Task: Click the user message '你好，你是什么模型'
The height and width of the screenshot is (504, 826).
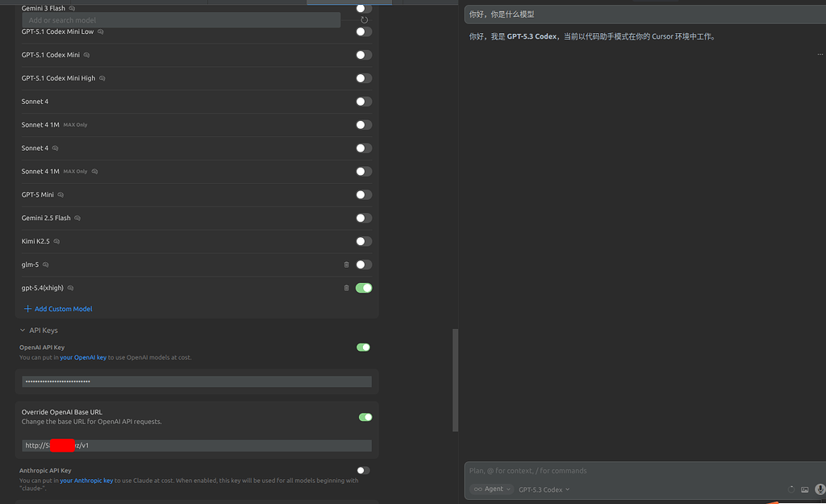Action: [502, 15]
